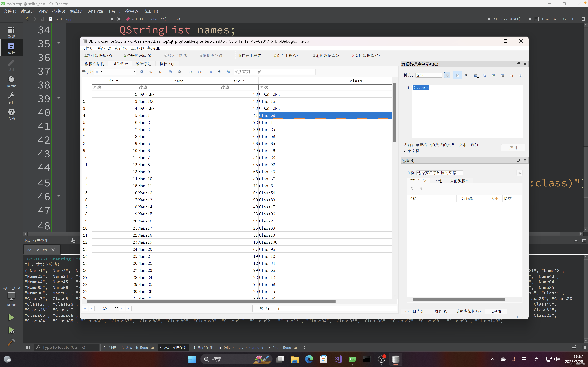Click the 关闭数据库(C) button
Screen dimensions: 588x367
pyautogui.click(x=366, y=56)
